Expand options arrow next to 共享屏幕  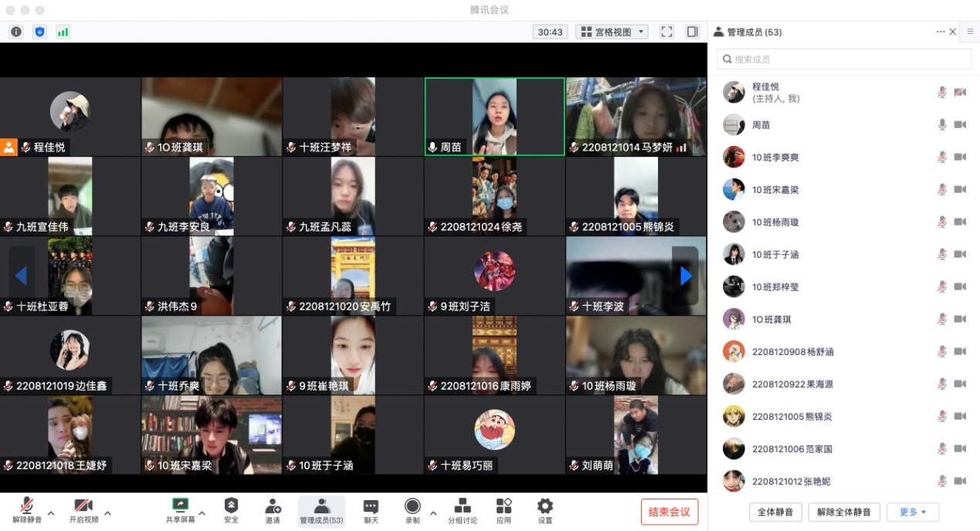pos(202,513)
